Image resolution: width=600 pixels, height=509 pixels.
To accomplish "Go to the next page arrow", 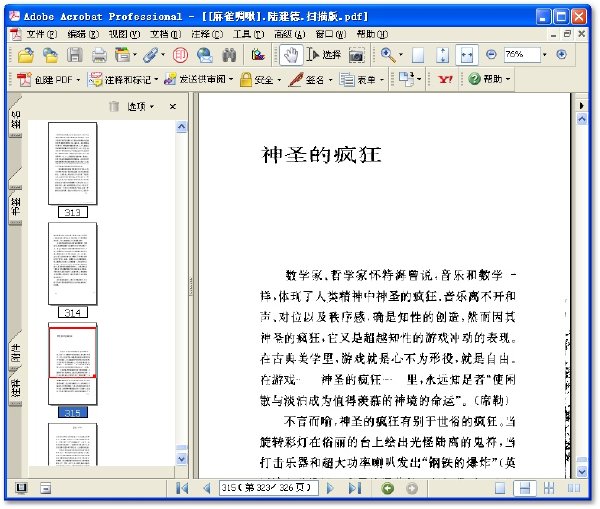I will coord(330,488).
